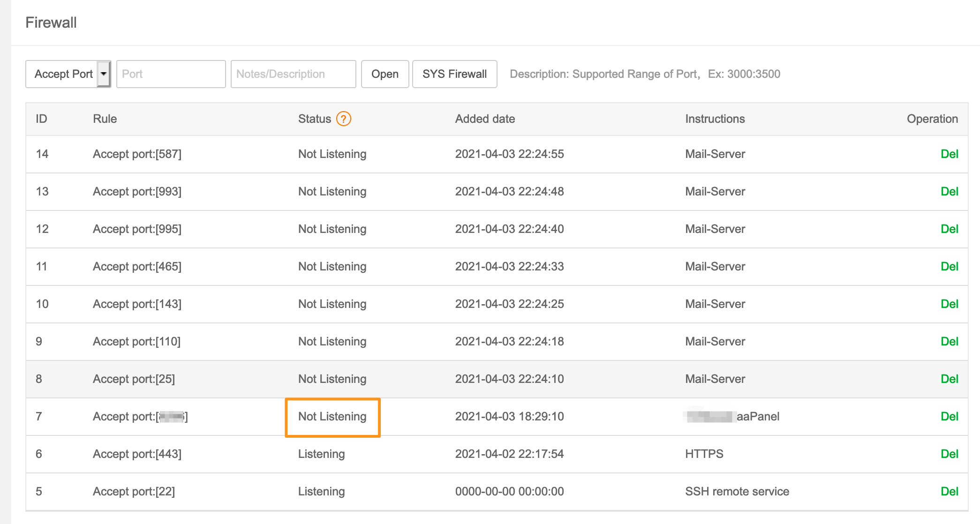Click the Status help question mark icon
980x524 pixels.
tap(343, 119)
